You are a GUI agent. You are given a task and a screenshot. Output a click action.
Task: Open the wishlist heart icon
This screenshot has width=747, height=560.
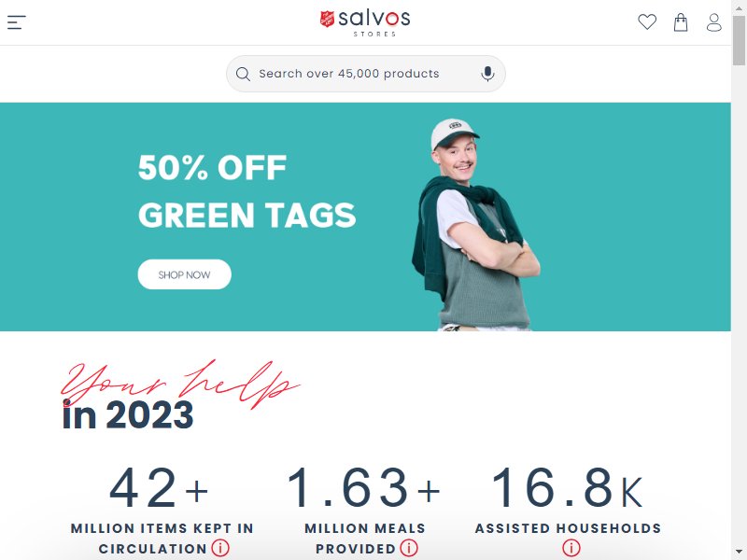647,21
